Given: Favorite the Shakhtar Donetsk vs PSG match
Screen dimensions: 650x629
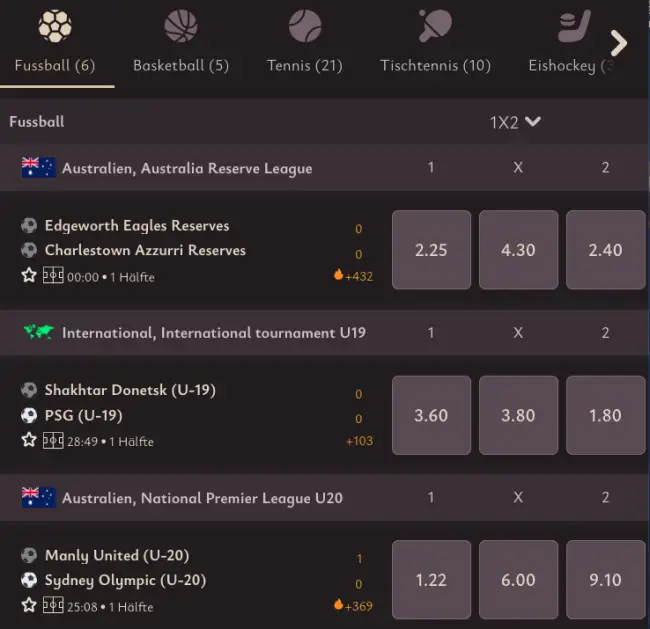Looking at the screenshot, I should click(29, 440).
